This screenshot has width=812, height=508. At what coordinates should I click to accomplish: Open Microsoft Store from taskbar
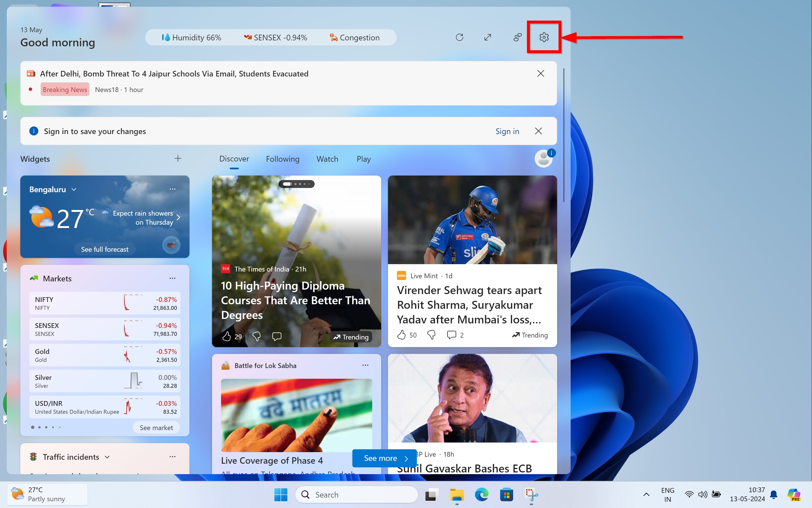pos(506,494)
